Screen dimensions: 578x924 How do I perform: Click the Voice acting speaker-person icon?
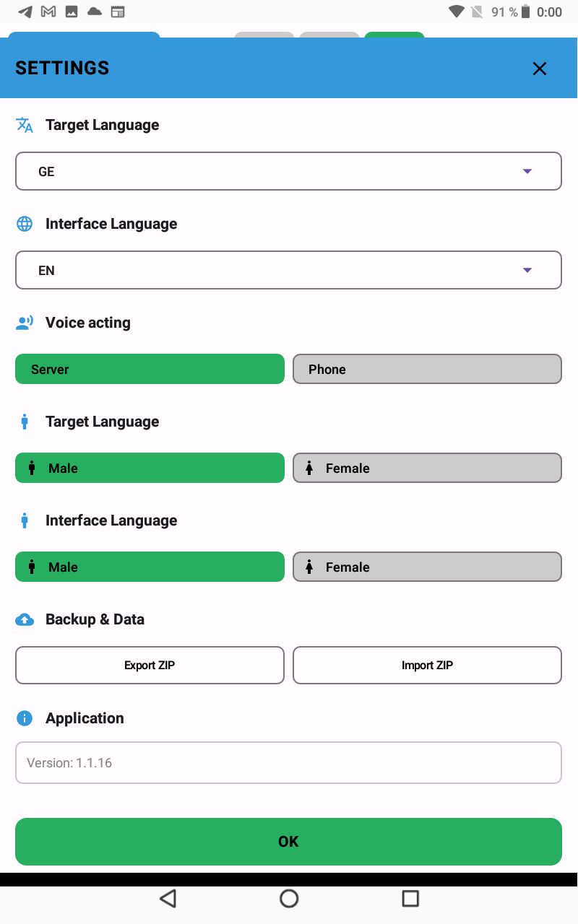[x=25, y=323]
